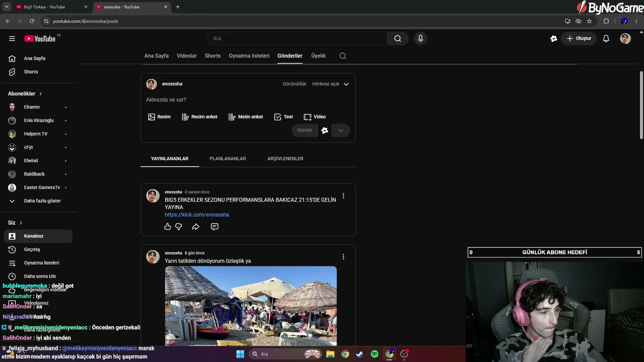Share the BIG5 ERKEKLER SEZONU post
The width and height of the screenshot is (644, 362).
196,227
